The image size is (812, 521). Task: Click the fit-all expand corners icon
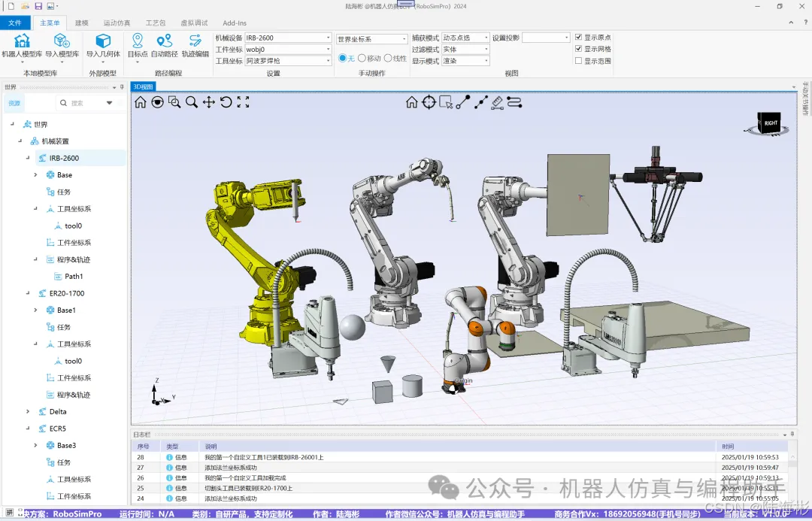pos(243,102)
